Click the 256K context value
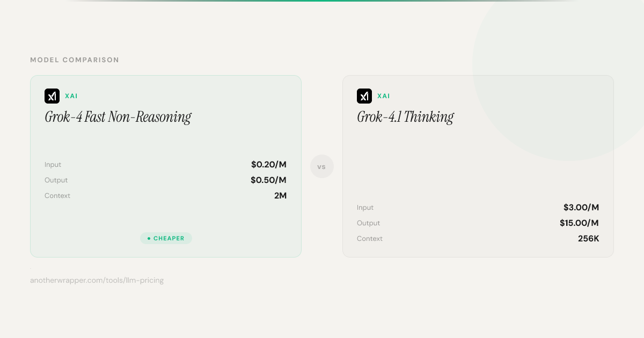 click(x=588, y=239)
